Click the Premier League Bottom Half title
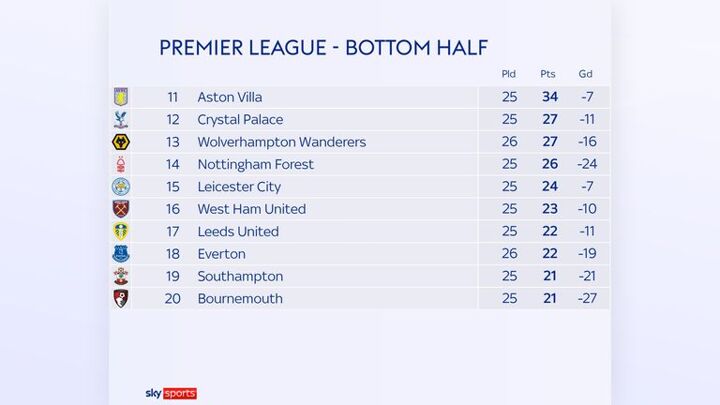 323,47
